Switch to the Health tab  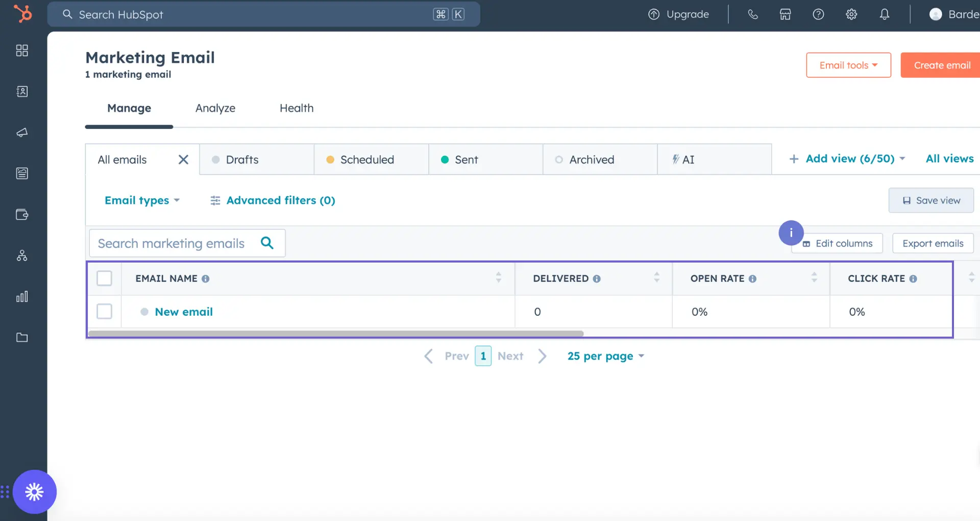(297, 108)
